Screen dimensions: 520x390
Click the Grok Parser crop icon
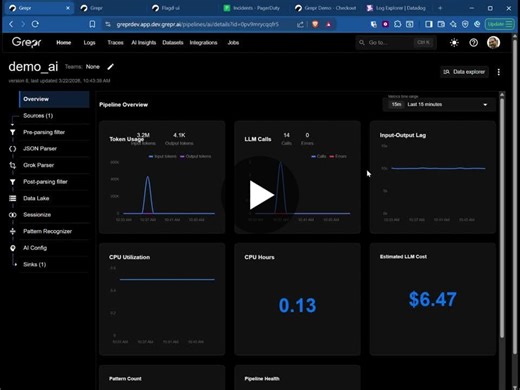click(12, 165)
